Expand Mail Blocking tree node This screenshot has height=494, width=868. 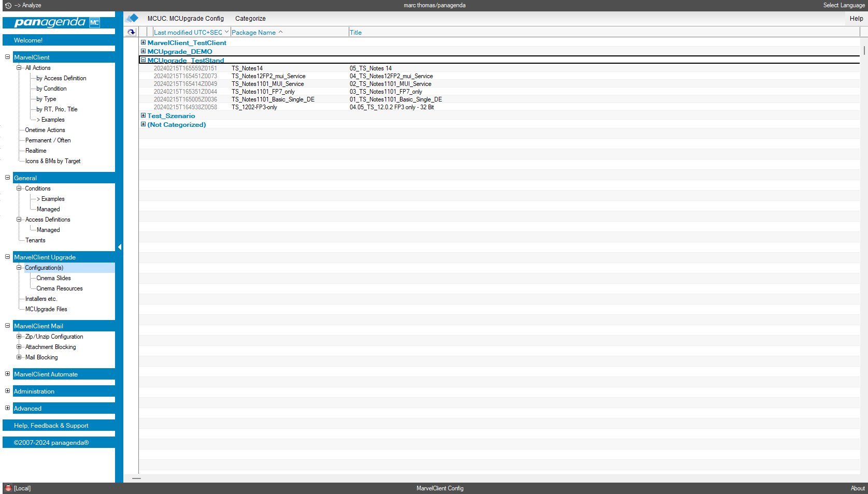point(19,357)
